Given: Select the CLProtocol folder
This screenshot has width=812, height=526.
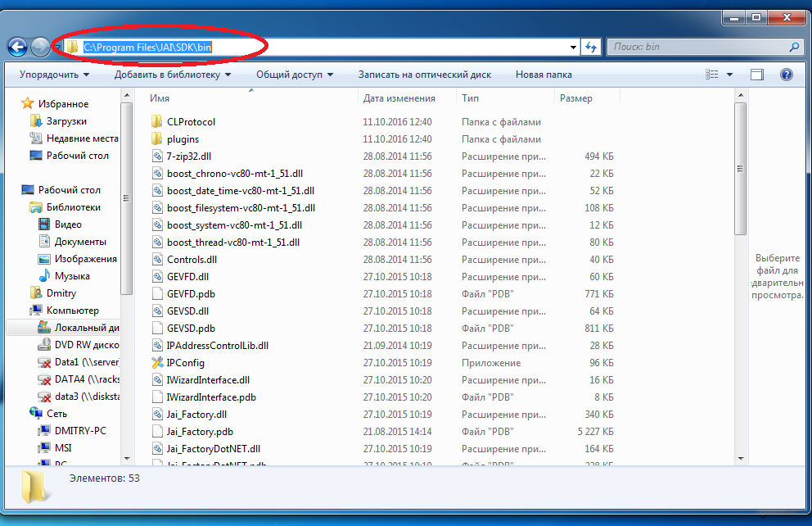Looking at the screenshot, I should click(x=191, y=122).
